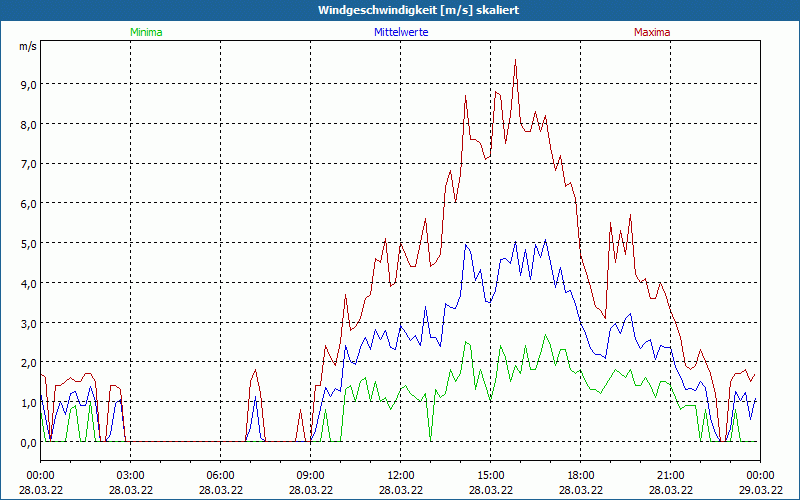Click the 21:00 time axis label
Image resolution: width=800 pixels, height=500 pixels.
[670, 476]
